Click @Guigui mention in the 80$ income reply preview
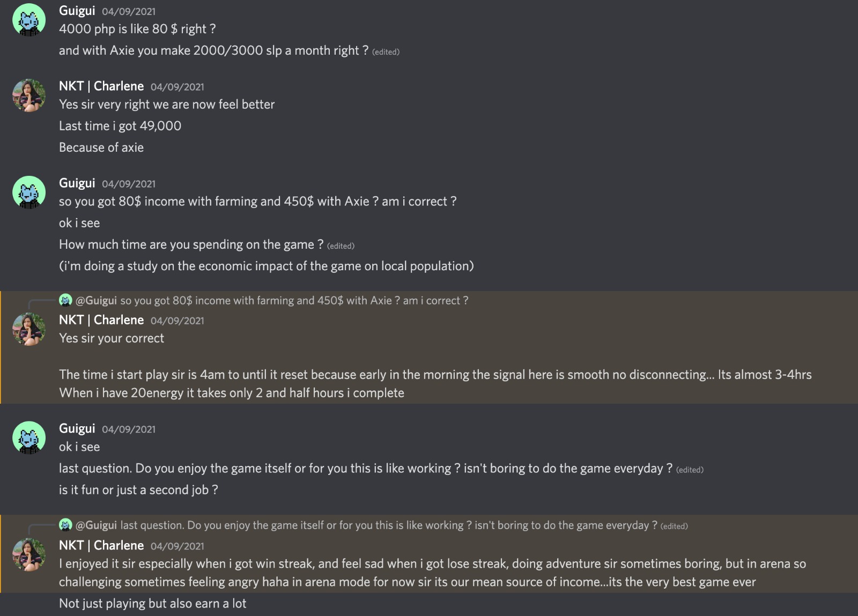Screen dimensions: 858x616 tap(96, 301)
